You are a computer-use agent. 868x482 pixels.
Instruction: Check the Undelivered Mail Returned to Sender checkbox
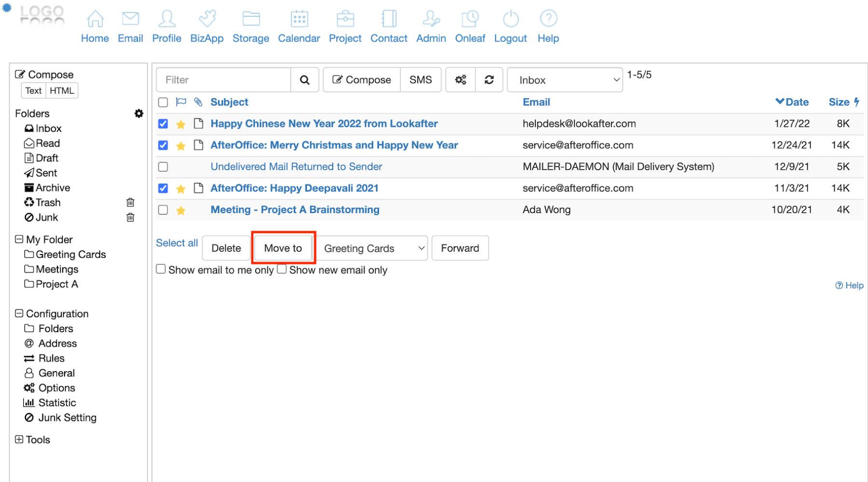click(163, 167)
